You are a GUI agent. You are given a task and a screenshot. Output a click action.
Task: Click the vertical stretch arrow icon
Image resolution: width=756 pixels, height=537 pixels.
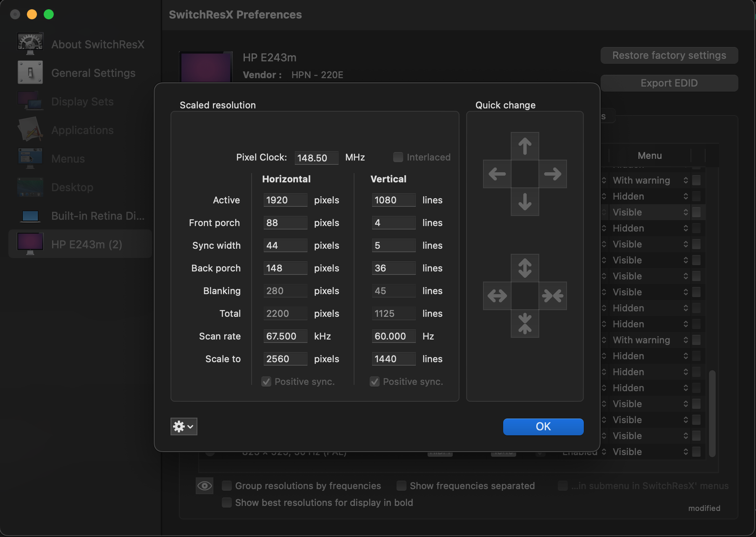click(x=525, y=268)
